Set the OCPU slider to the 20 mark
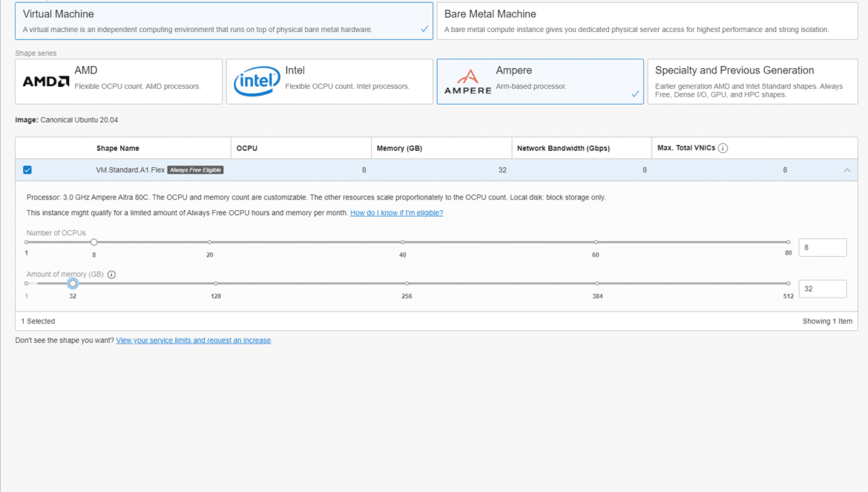 pyautogui.click(x=210, y=242)
